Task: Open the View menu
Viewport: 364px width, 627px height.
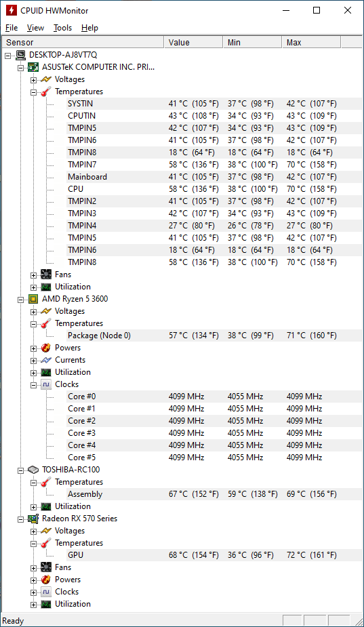Action: point(35,28)
